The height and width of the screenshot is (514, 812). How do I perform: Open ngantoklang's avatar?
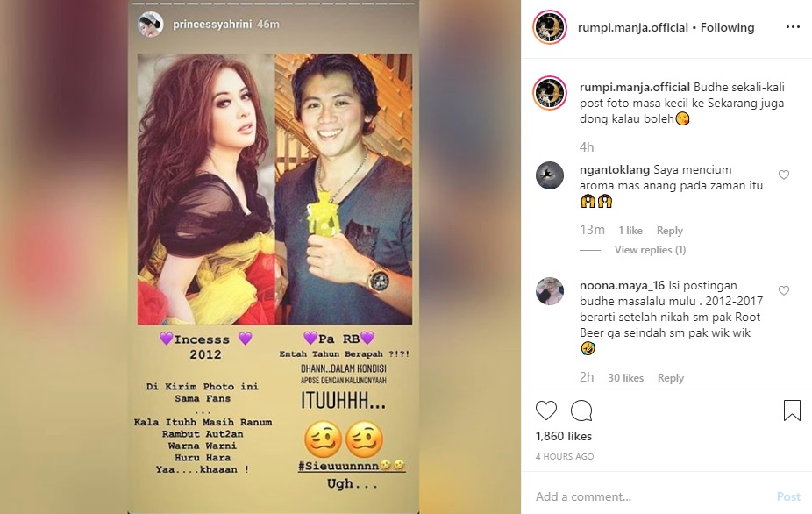click(x=550, y=175)
